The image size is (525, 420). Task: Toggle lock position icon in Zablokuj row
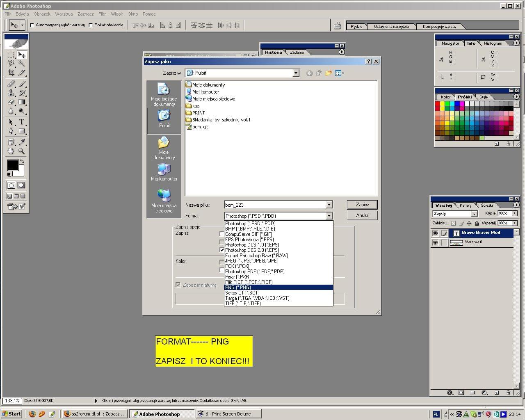tap(469, 224)
